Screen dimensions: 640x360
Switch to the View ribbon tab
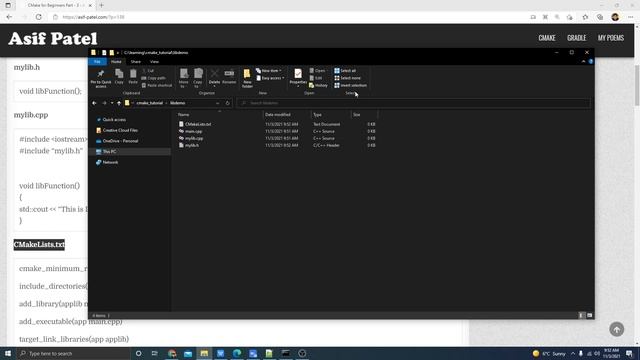[x=154, y=62]
